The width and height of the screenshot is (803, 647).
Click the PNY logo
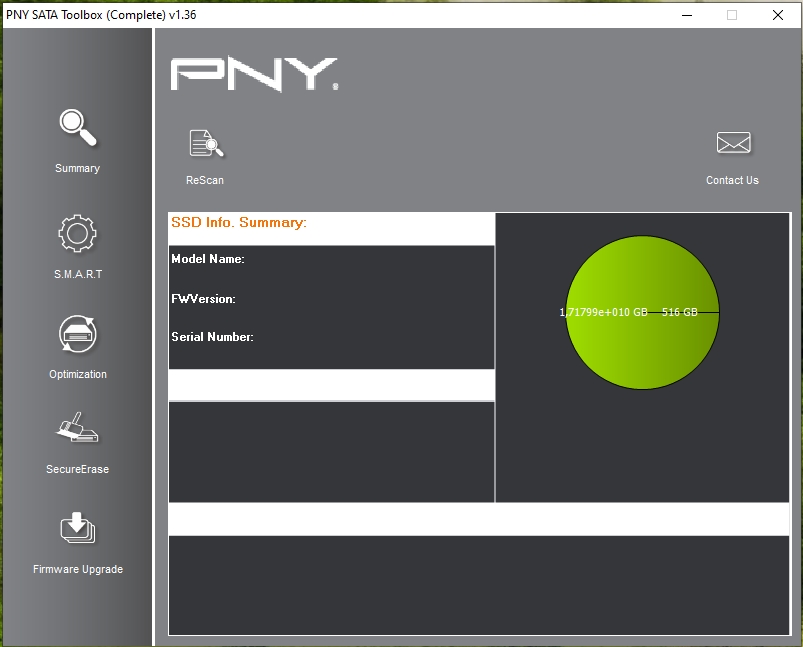tap(255, 74)
